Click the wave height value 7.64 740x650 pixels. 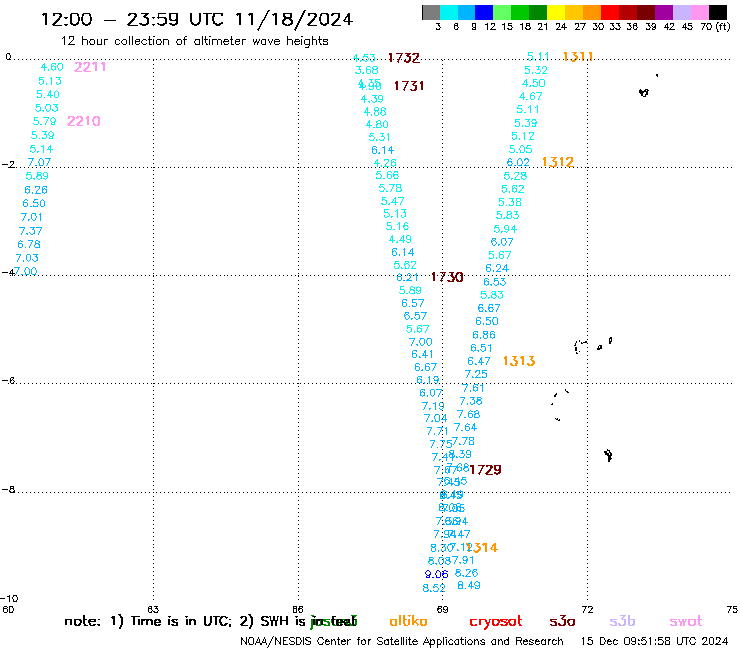[465, 427]
